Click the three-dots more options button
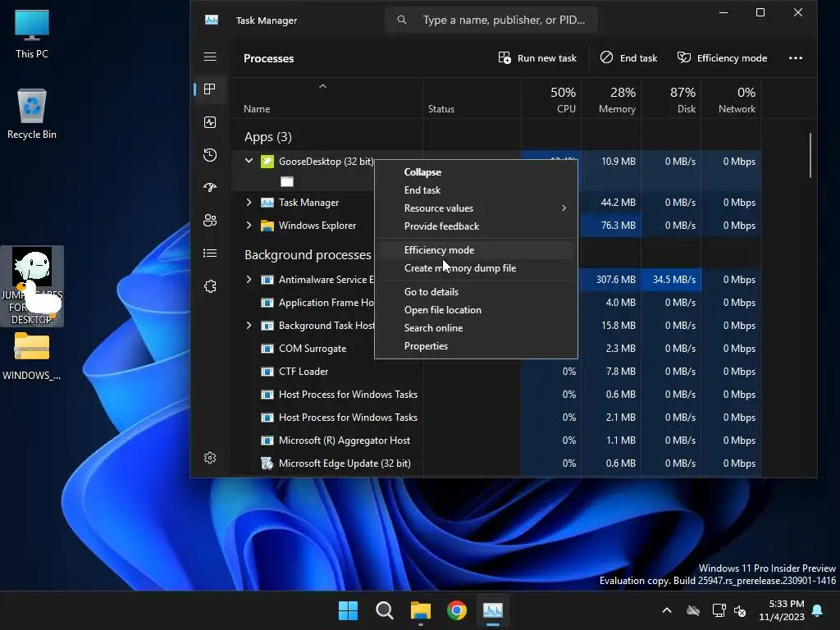 (x=796, y=58)
